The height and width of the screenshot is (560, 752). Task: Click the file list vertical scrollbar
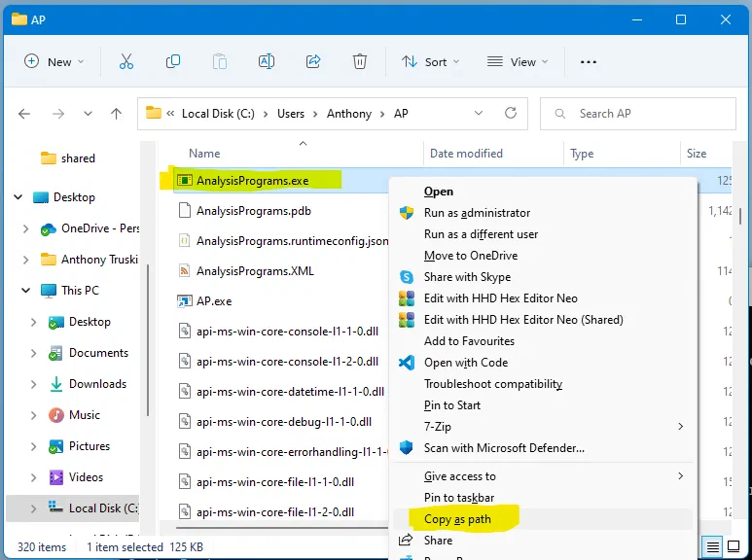[x=740, y=216]
